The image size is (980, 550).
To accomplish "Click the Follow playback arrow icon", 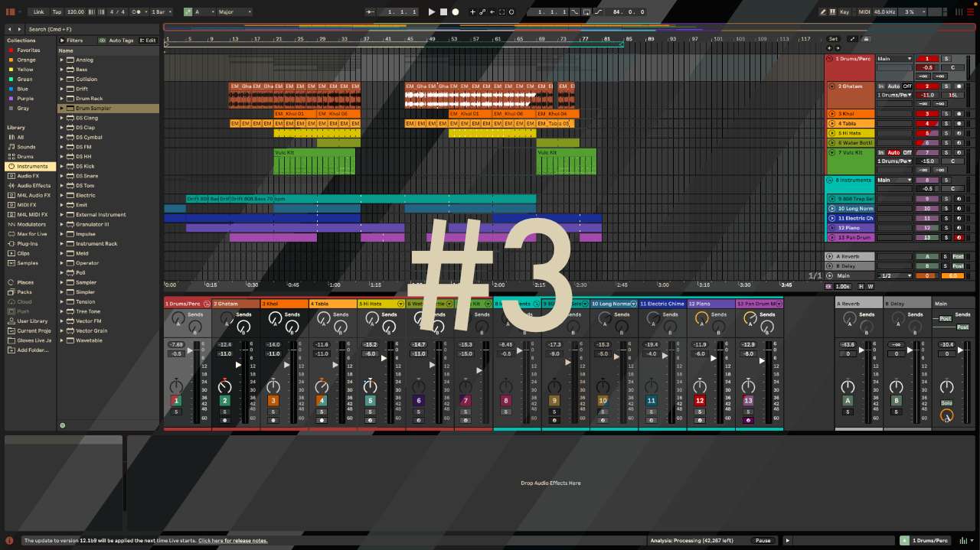I will pos(492,12).
